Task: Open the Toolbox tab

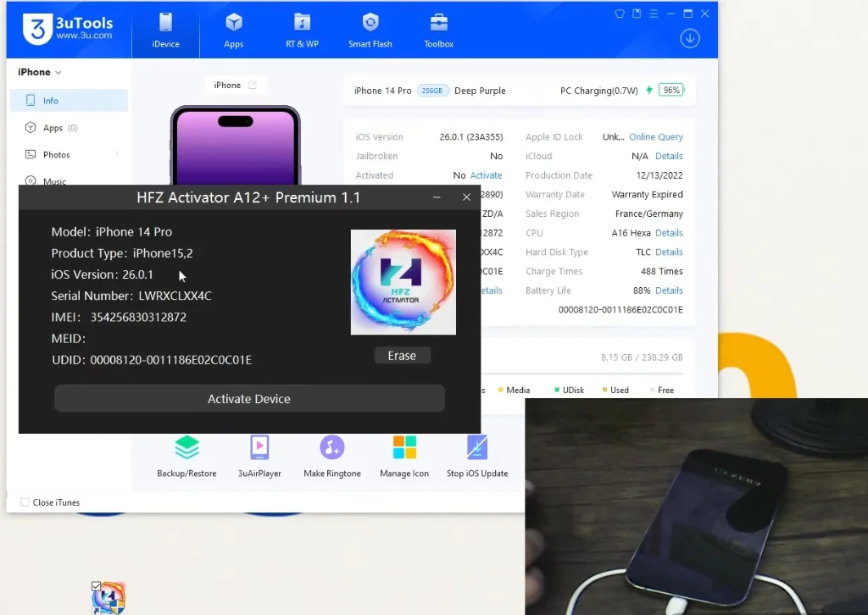Action: point(438,31)
